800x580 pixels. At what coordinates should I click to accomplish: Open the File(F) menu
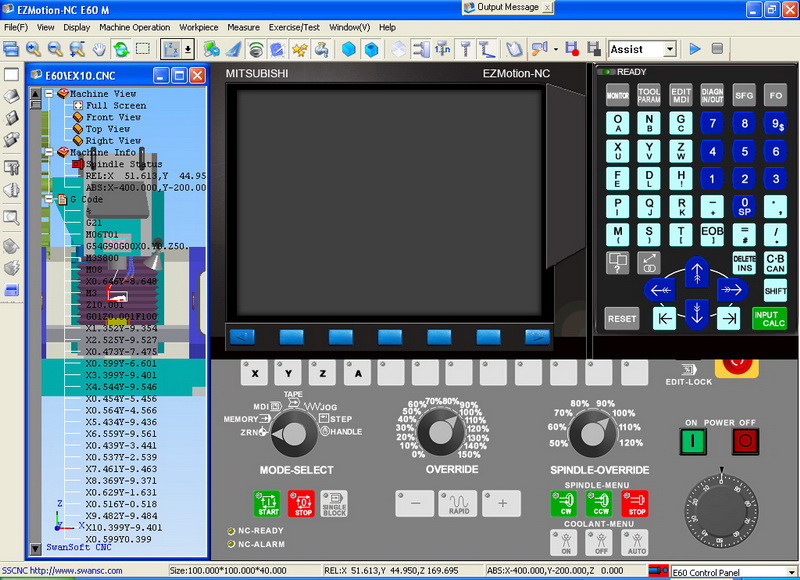[16, 27]
